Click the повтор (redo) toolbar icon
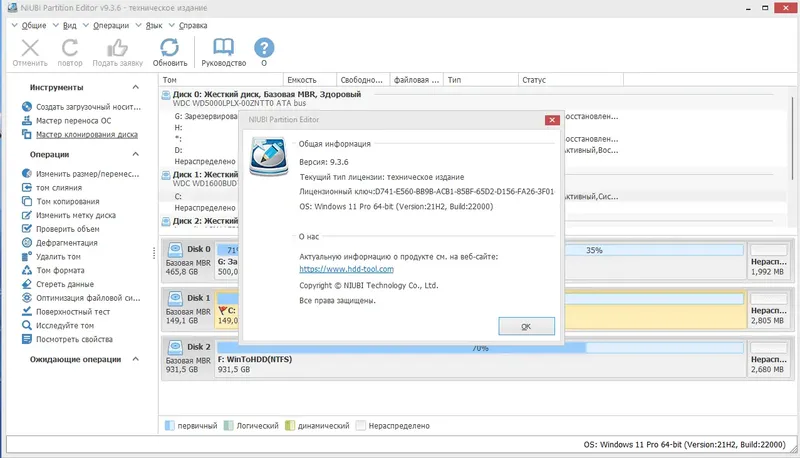 (x=70, y=48)
